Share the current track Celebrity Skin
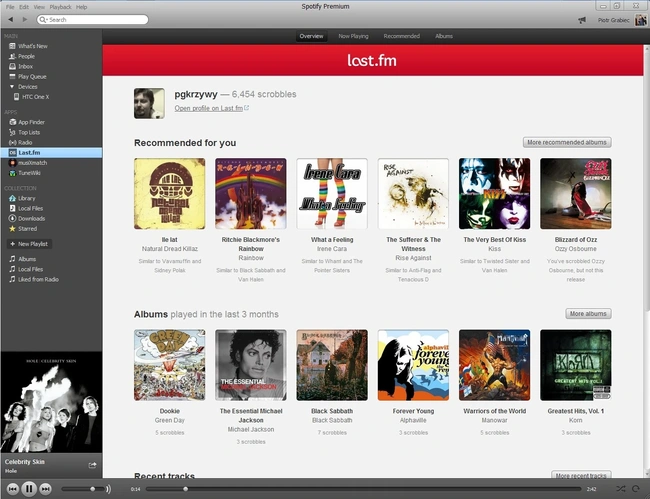Viewport: 650px width, 499px height. tap(92, 465)
